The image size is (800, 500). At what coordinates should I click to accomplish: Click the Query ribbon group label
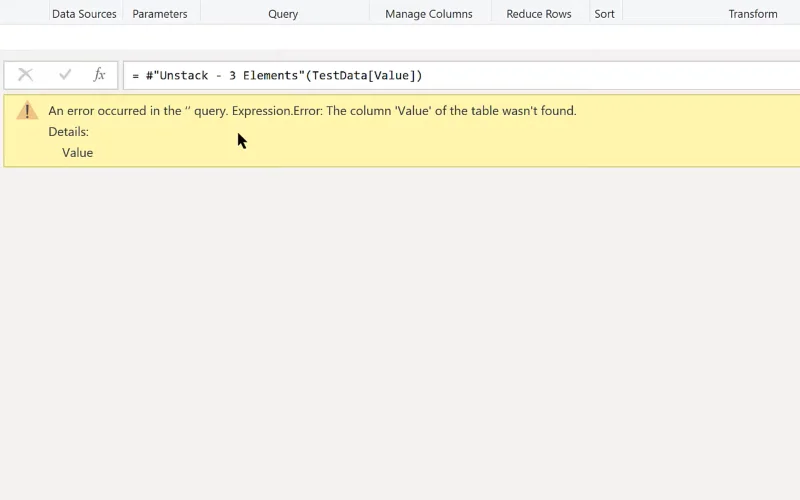click(283, 14)
